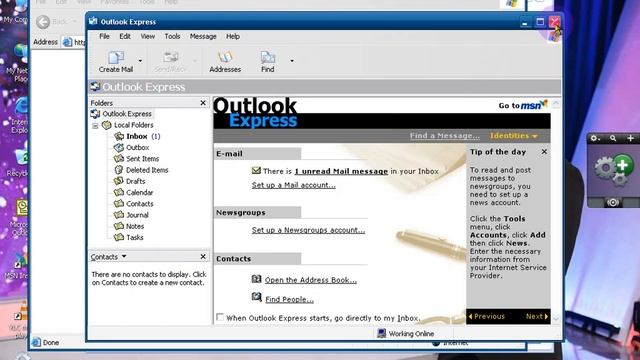
Task: Click the Working Online status icon
Action: (x=382, y=333)
